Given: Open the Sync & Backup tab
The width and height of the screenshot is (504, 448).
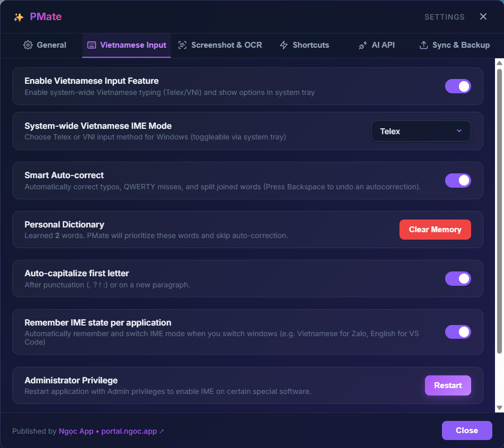Looking at the screenshot, I should pos(455,45).
